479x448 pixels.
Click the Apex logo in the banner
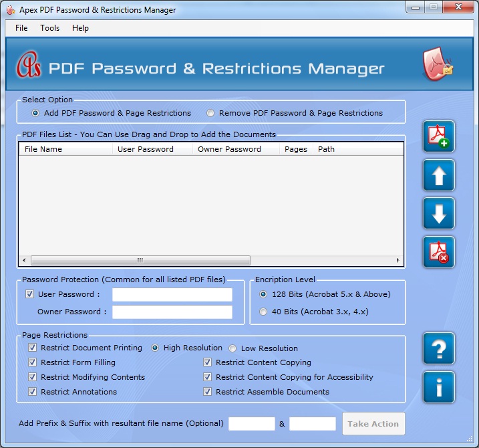pos(29,64)
